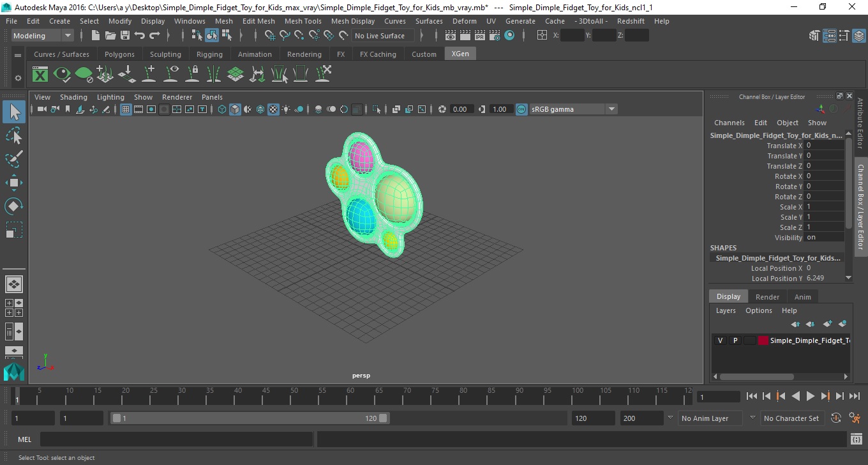This screenshot has height=465, width=868.
Task: Activate the Rotate tool
Action: [14, 206]
